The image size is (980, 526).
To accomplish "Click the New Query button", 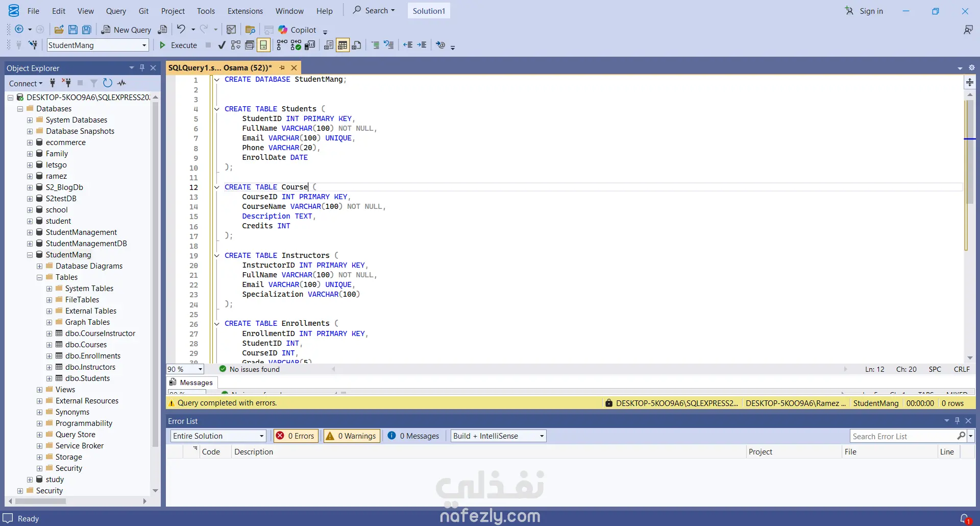I will tap(126, 30).
